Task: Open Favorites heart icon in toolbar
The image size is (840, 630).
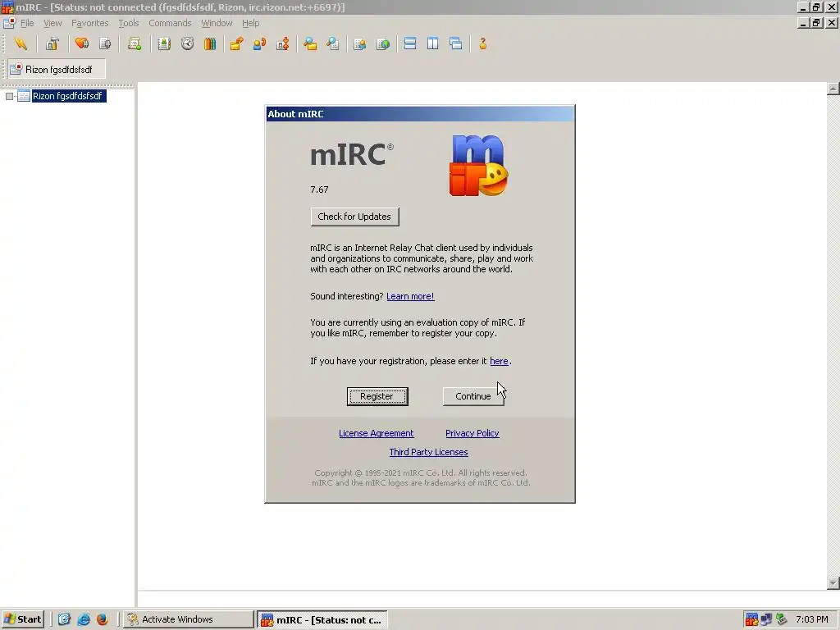Action: [x=82, y=44]
